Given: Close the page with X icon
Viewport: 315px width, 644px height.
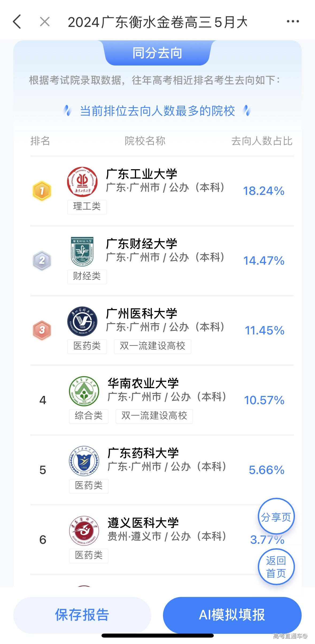Looking at the screenshot, I should [x=45, y=22].
